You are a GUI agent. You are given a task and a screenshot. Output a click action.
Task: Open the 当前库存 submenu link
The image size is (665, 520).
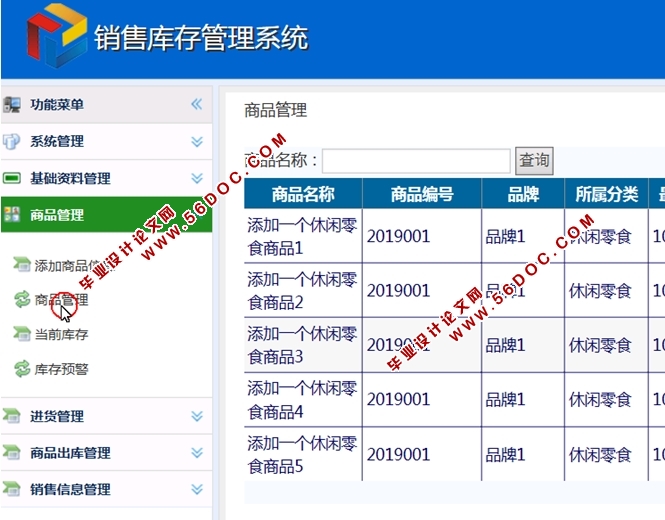pos(61,335)
